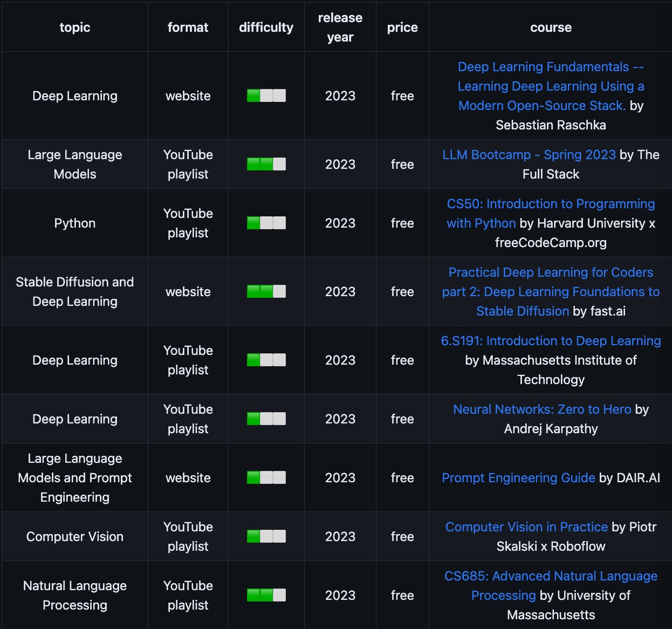Click 'free' price in Stable Diffusion row
This screenshot has width=672, height=629.
[402, 292]
